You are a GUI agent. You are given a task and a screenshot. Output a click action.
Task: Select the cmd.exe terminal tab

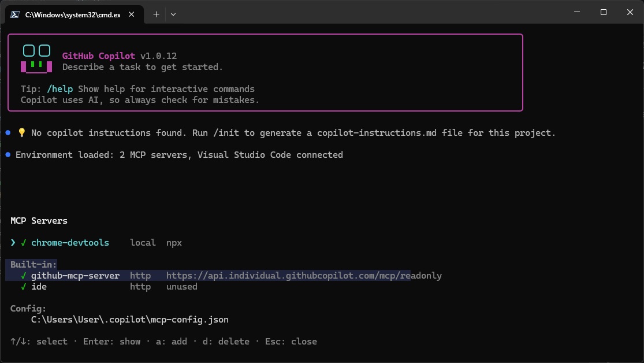(x=72, y=14)
